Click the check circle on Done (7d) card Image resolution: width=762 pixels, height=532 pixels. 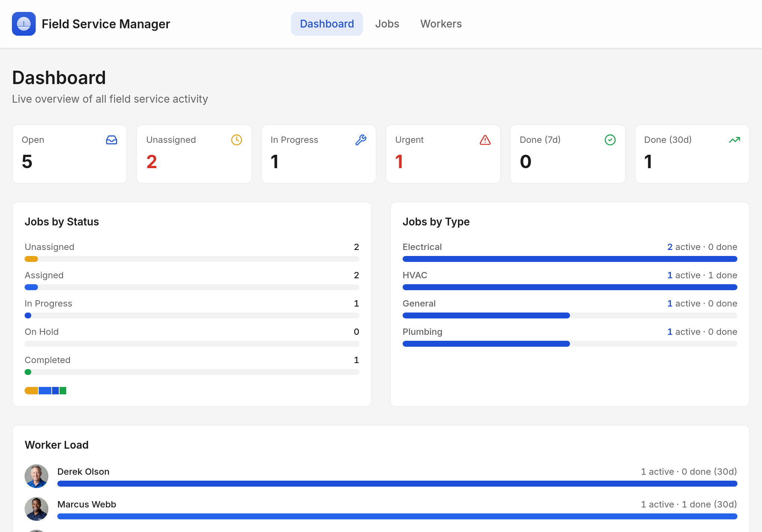(x=610, y=140)
